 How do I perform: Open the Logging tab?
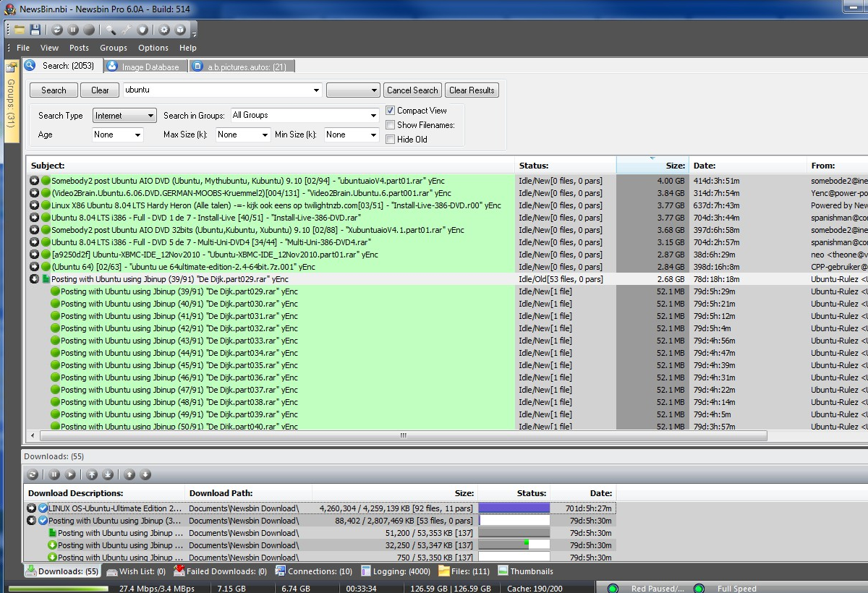(x=395, y=571)
